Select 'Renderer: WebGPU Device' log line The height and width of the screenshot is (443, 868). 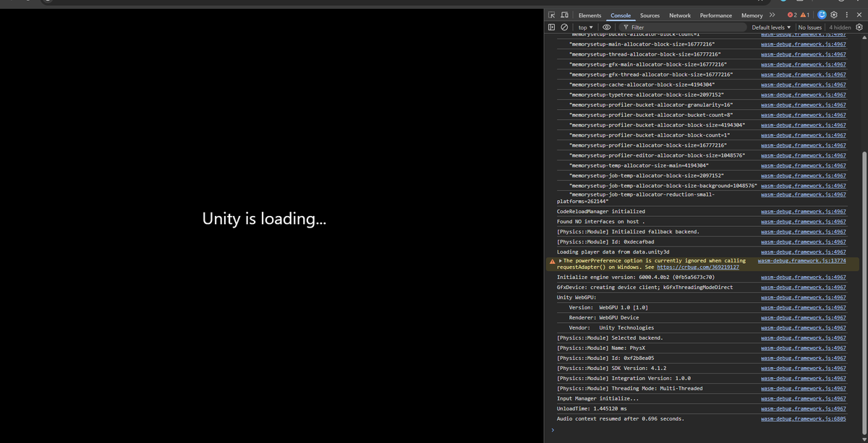click(604, 317)
